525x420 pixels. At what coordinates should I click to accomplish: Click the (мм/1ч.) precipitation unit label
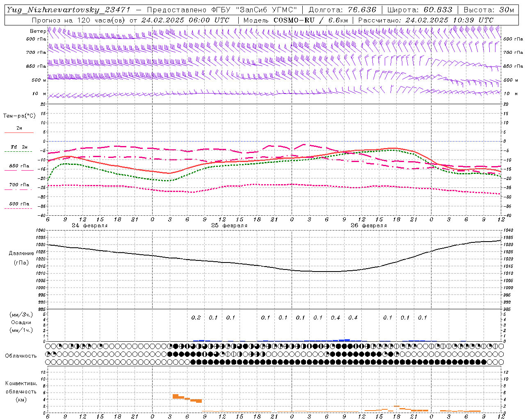21,330
